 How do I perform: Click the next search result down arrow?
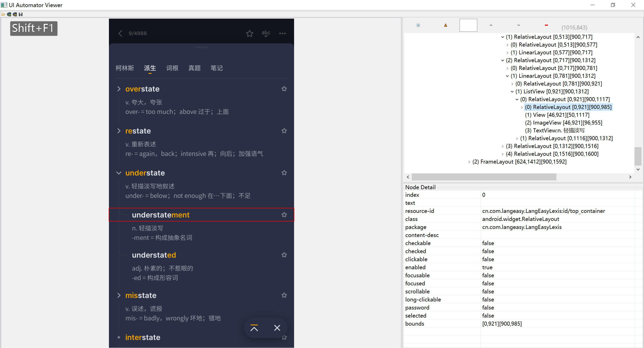[x=518, y=25]
